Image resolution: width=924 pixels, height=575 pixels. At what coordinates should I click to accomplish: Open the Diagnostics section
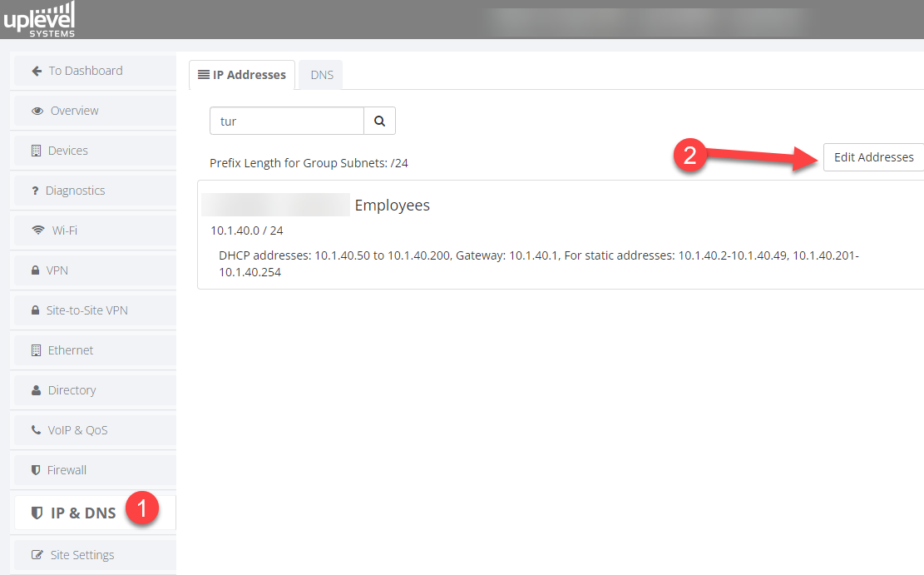(95, 191)
